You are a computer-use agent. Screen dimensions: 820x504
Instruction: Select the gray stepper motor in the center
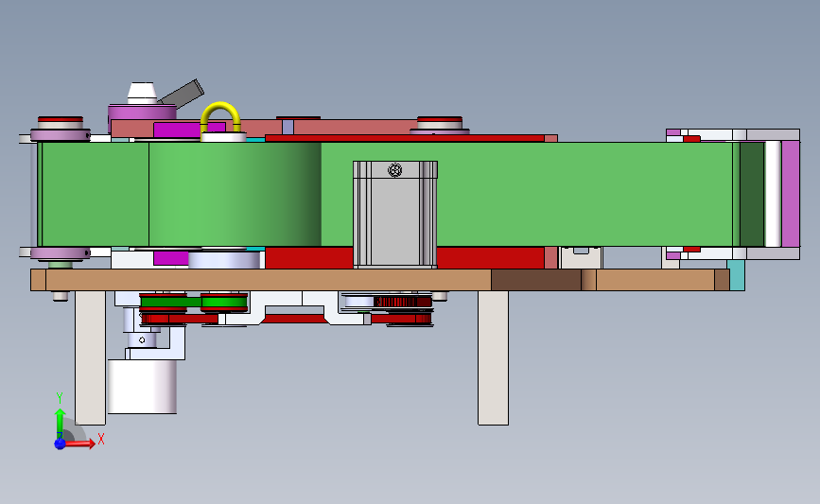coord(395,215)
